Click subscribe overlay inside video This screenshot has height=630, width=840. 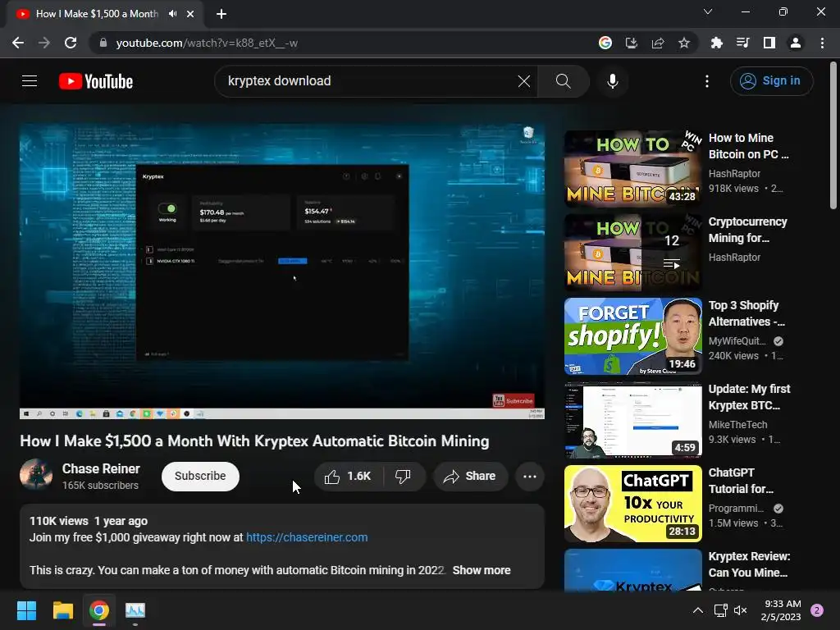[x=514, y=400]
